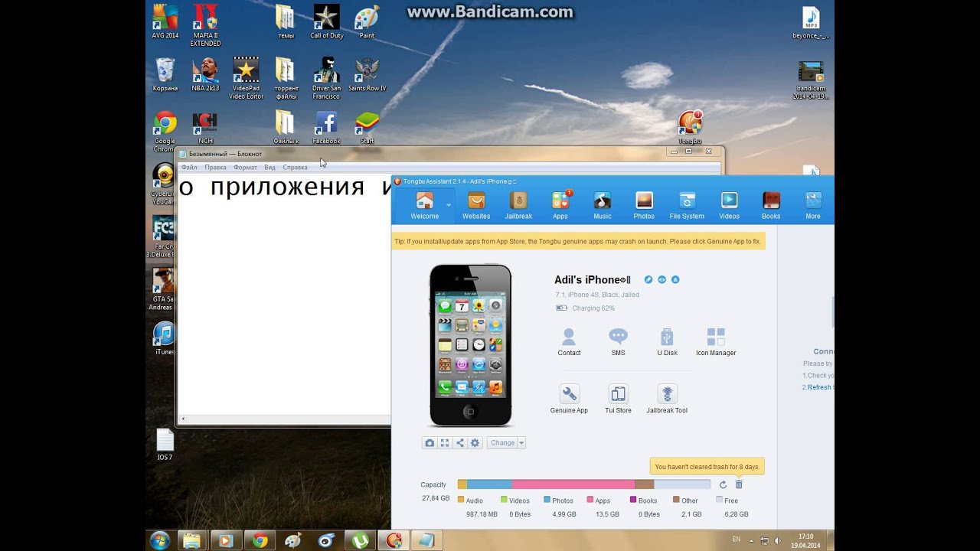This screenshot has width=980, height=551.
Task: Open the Tui Store
Action: [x=618, y=399]
